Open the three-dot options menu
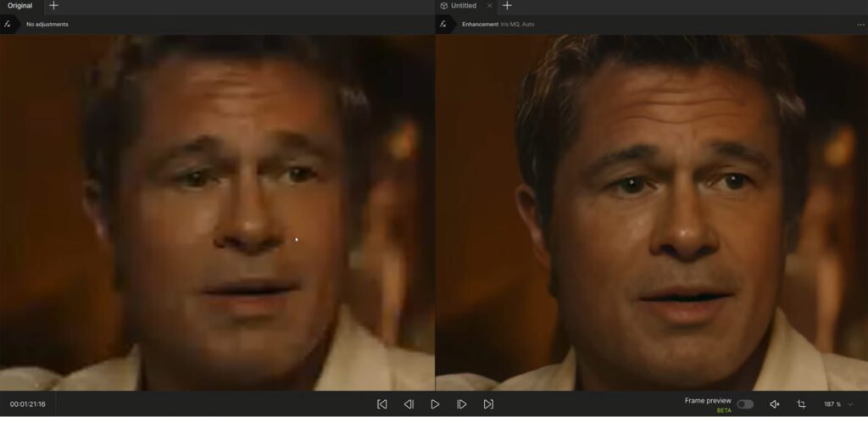The image size is (868, 423). 860,25
